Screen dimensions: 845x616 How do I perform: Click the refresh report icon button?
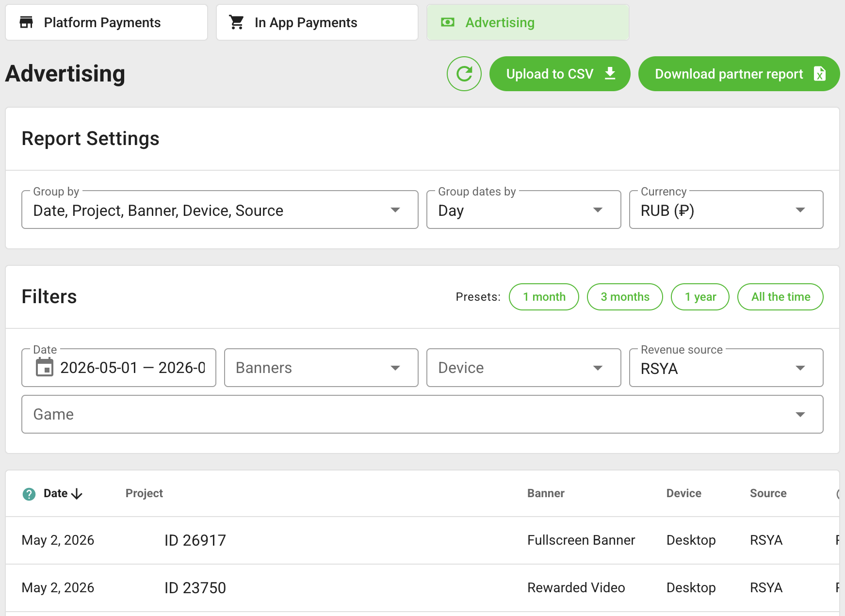(x=464, y=74)
